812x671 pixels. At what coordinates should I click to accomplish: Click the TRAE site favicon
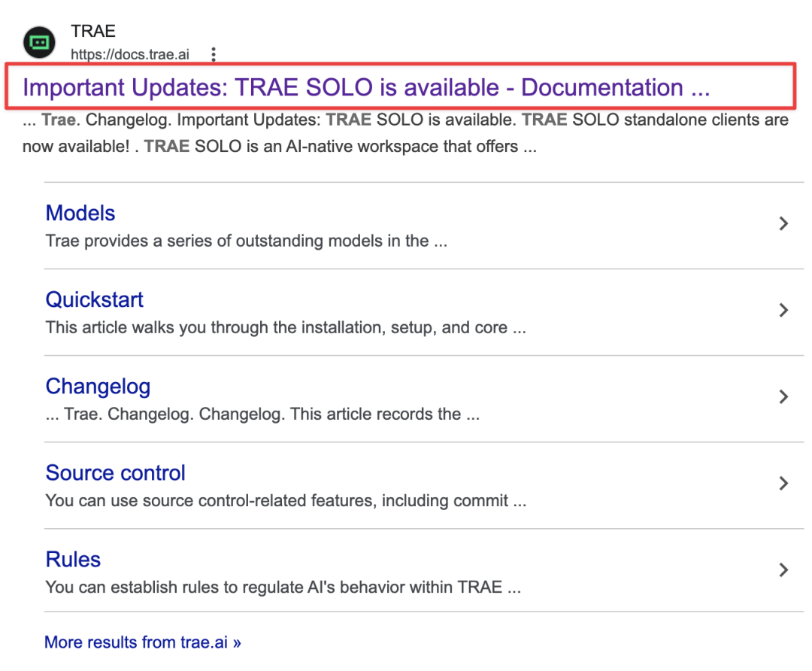tap(39, 42)
